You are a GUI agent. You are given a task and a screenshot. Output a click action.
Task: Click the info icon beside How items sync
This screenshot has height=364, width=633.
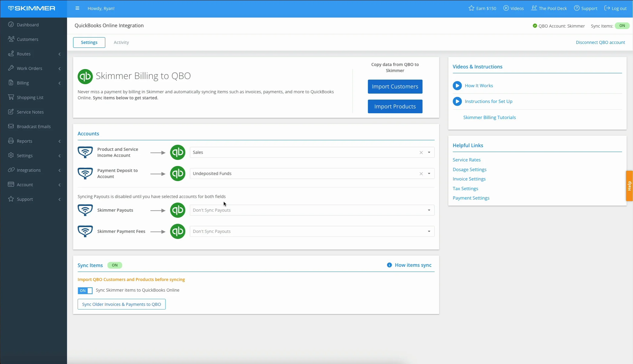point(389,265)
